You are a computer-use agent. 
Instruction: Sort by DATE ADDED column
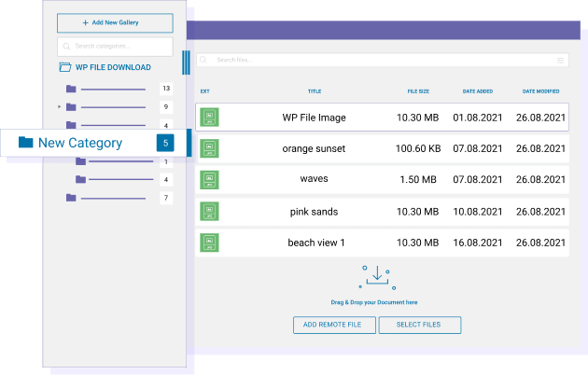point(477,91)
